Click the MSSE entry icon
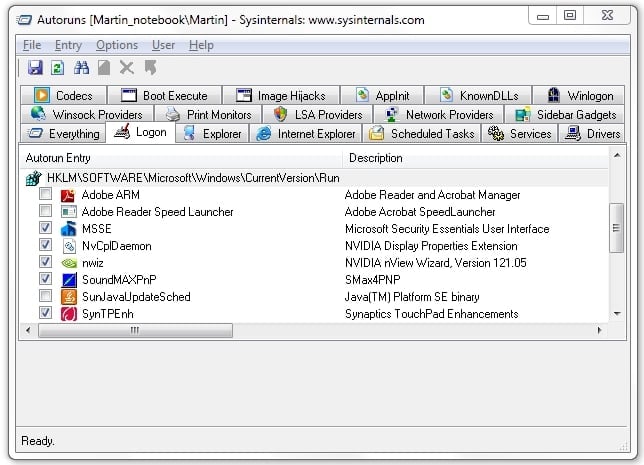The height and width of the screenshot is (465, 644). (x=68, y=229)
